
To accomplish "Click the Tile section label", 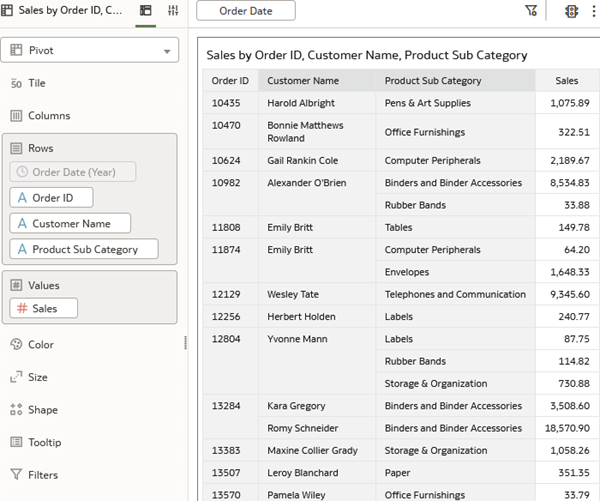I will (x=36, y=83).
